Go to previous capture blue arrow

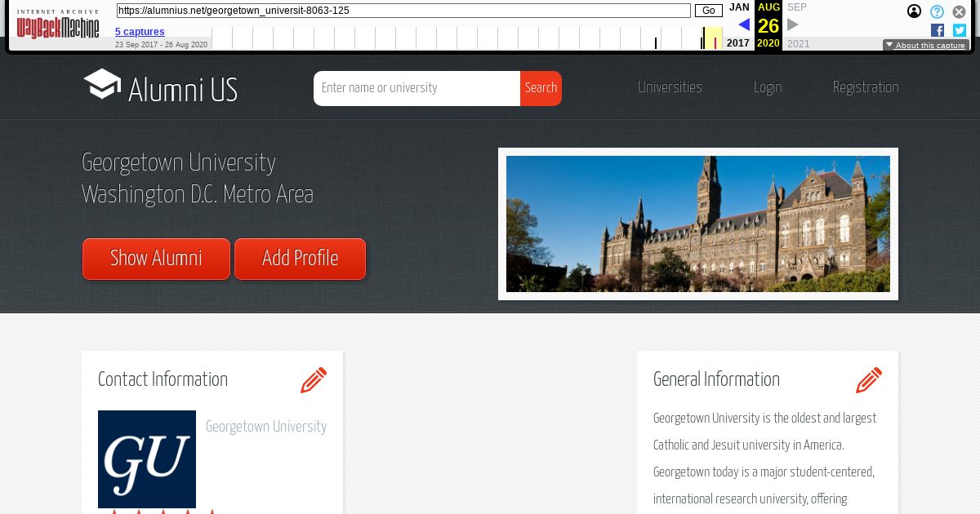tap(743, 24)
